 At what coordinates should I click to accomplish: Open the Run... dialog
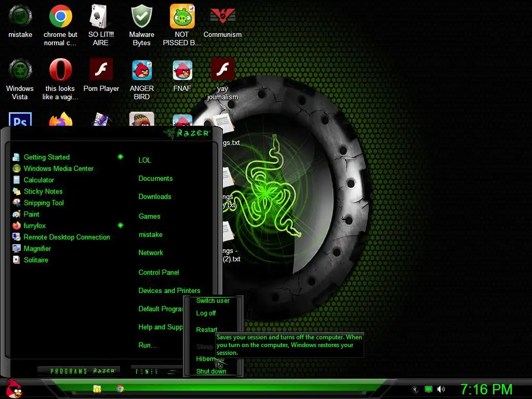coord(147,345)
